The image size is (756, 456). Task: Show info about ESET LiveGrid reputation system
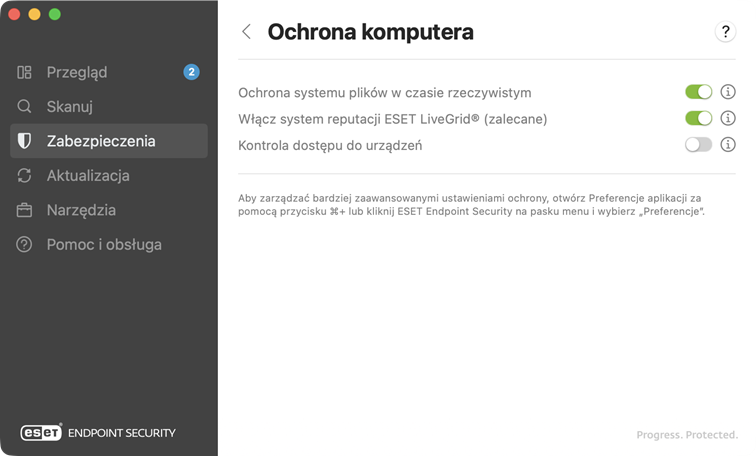point(728,119)
